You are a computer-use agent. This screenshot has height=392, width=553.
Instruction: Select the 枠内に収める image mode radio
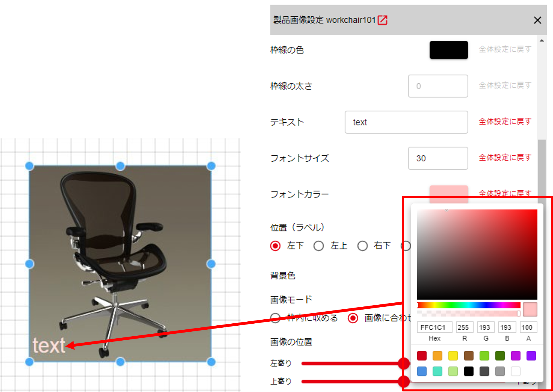tap(275, 318)
